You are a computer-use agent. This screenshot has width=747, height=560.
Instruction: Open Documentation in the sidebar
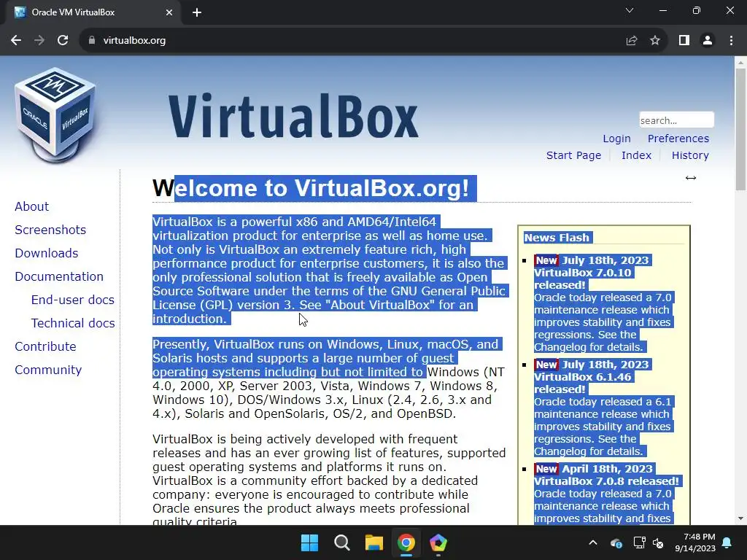click(59, 276)
